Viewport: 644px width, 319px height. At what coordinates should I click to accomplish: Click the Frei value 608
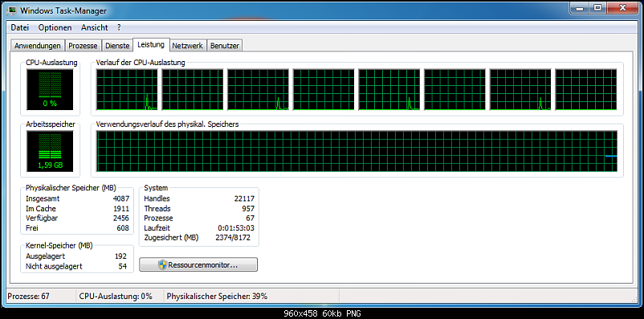[123, 228]
